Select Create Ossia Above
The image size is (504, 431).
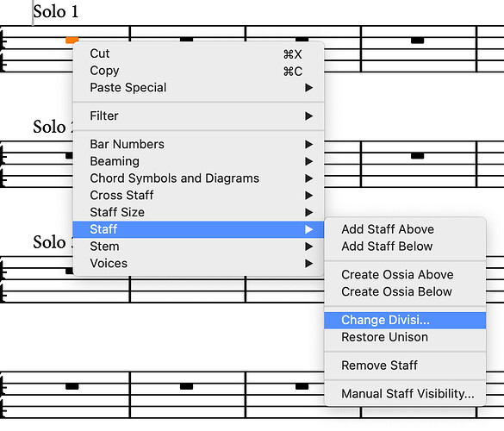(x=405, y=275)
